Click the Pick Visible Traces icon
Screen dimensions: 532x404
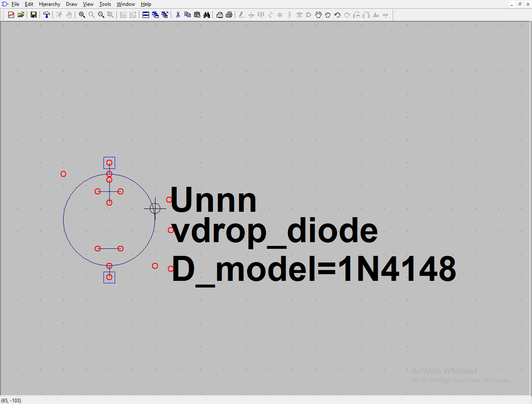tap(123, 15)
